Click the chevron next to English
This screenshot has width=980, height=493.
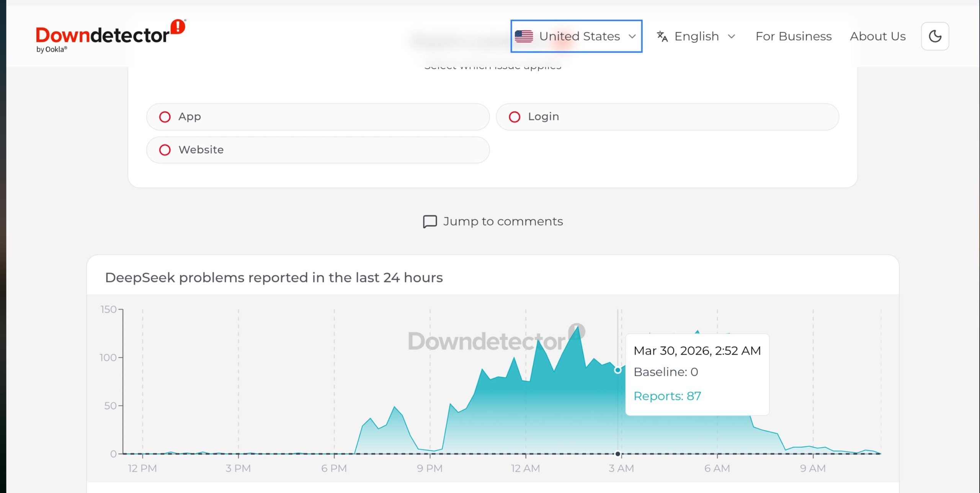coord(731,36)
